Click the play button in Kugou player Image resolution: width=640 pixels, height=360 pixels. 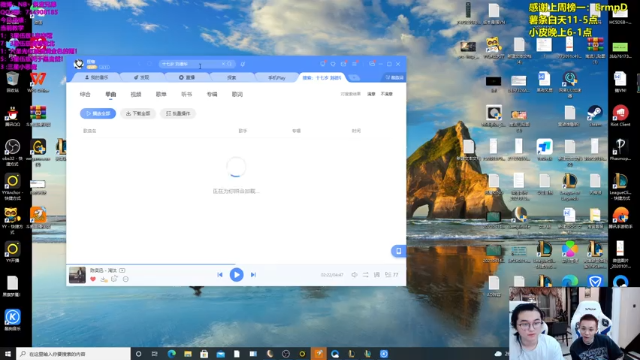[x=236, y=275]
